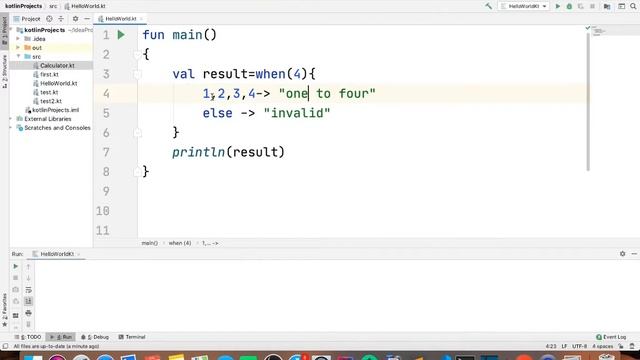Click the Stop icon in top toolbar
640x360 pixels.
point(592,6)
